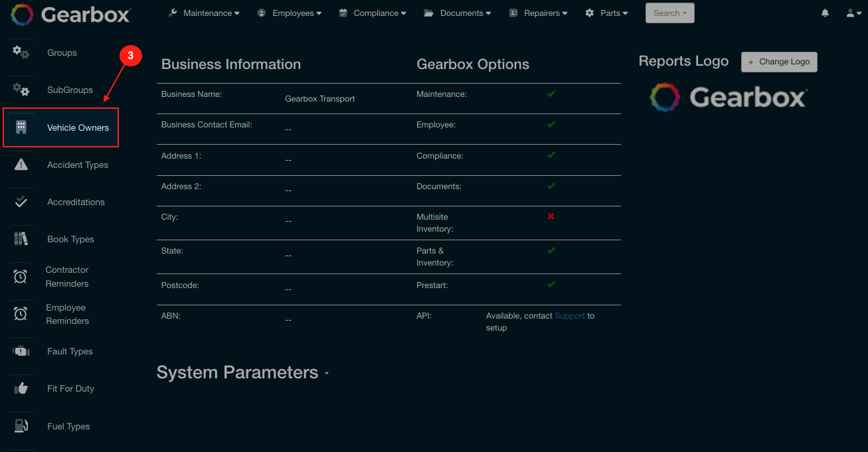Click the Postcode label
Viewport: 868px width, 452px height.
180,285
